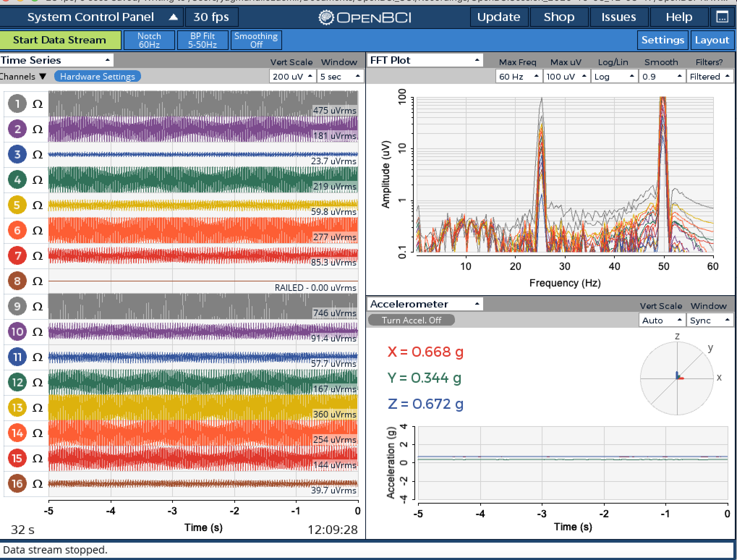Screen dimensions: 737x560
Task: Open the FFT Smooth 0.9 selector
Action: point(662,76)
